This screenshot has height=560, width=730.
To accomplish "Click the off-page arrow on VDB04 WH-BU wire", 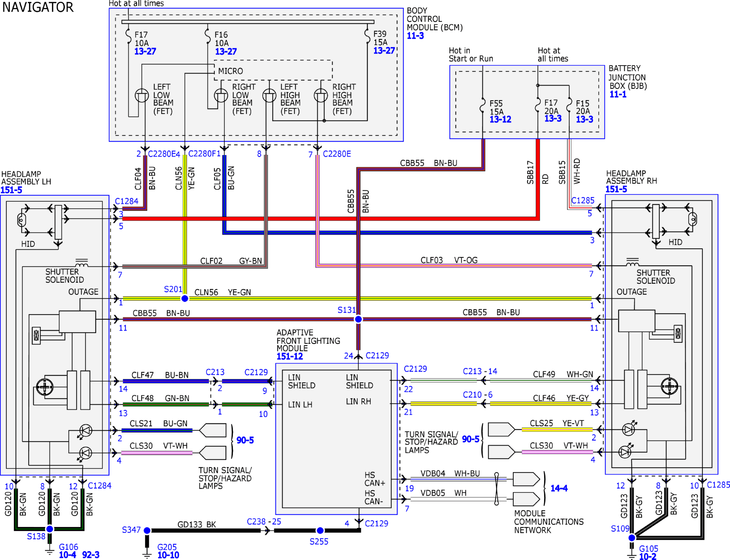I will tap(526, 479).
